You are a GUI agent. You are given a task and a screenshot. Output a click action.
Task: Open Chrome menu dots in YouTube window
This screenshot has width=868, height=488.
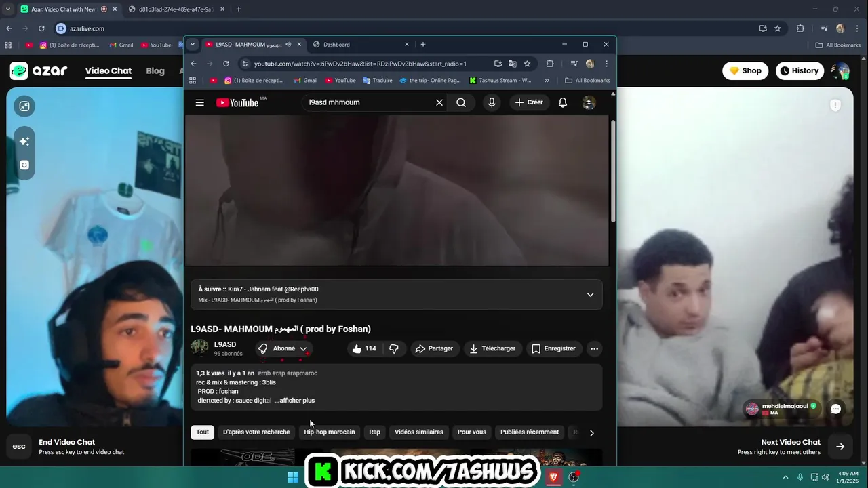point(606,64)
